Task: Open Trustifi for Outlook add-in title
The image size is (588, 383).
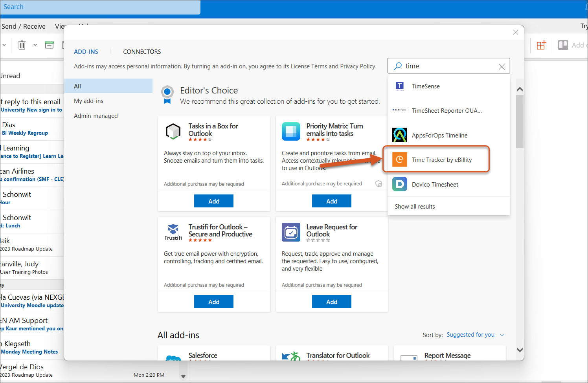Action: tap(220, 230)
